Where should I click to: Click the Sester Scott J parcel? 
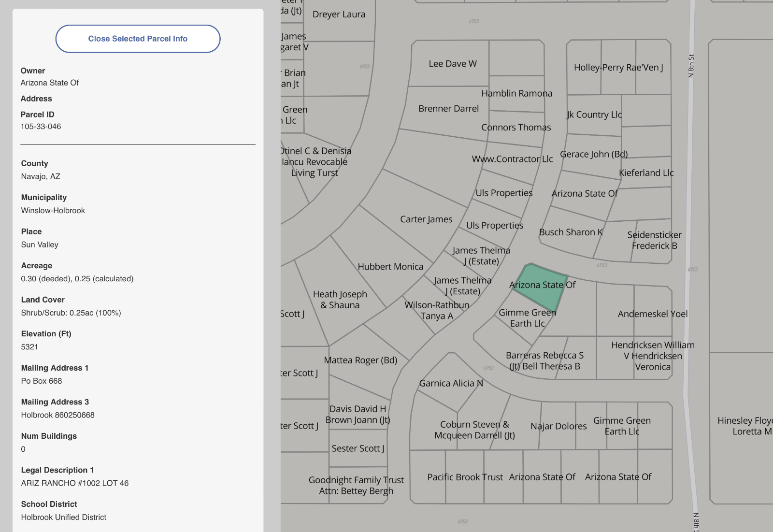[x=358, y=449]
